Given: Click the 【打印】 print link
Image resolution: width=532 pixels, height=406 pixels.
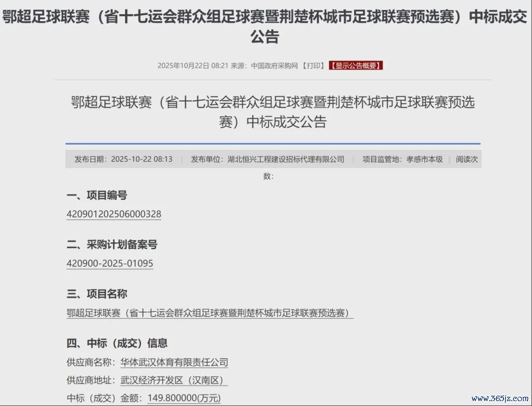Looking at the screenshot, I should point(313,66).
